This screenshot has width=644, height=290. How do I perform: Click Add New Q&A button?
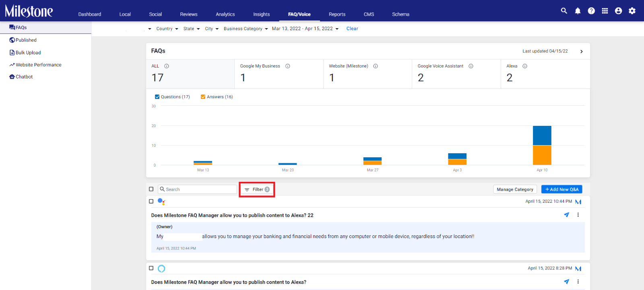[562, 189]
